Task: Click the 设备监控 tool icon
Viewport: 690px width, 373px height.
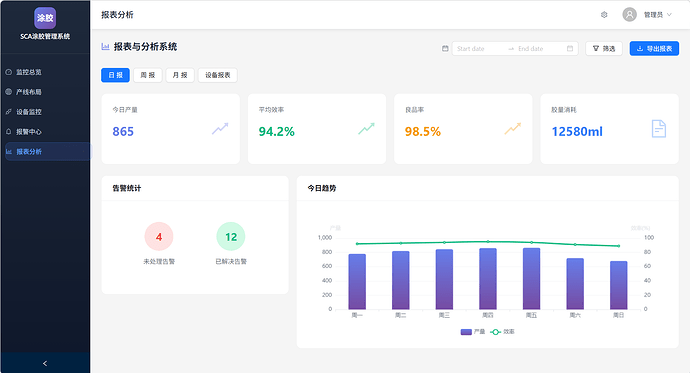Action: click(8, 112)
